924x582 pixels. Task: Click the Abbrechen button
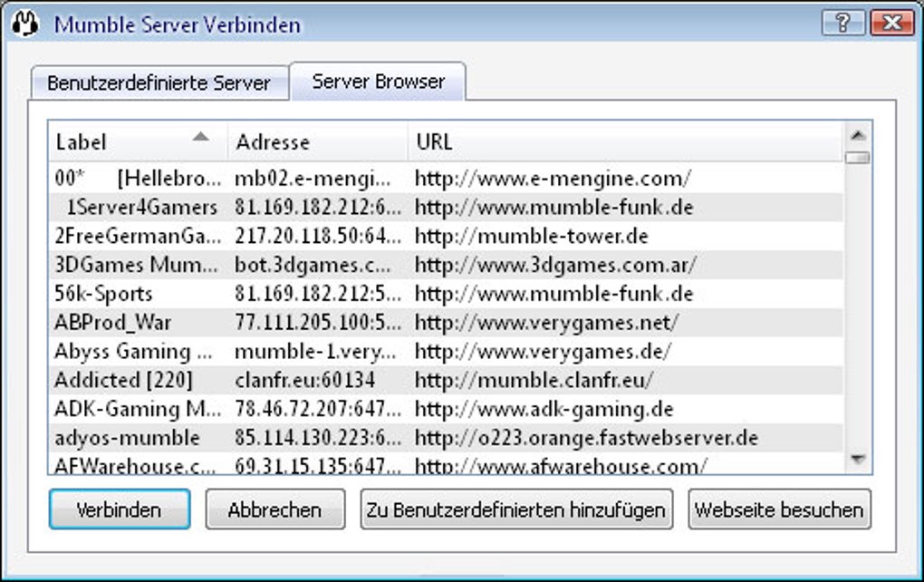pyautogui.click(x=275, y=509)
